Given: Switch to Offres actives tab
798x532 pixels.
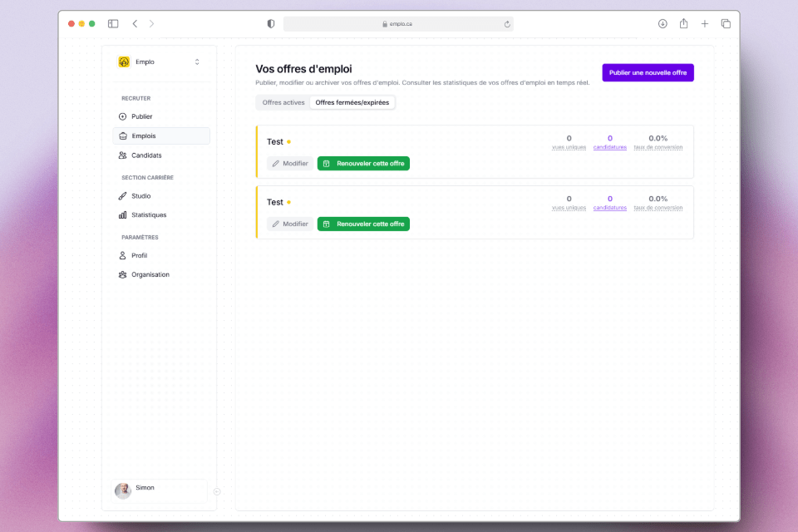Looking at the screenshot, I should (283, 102).
